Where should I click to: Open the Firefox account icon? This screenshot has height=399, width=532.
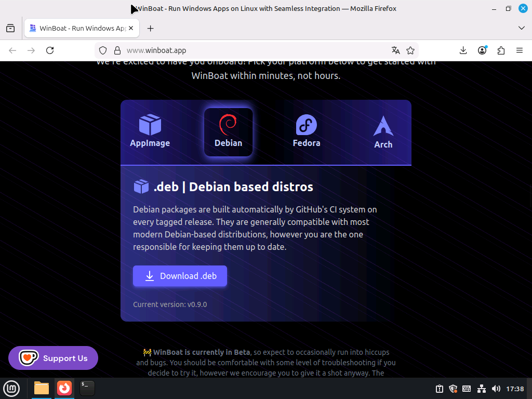point(483,50)
